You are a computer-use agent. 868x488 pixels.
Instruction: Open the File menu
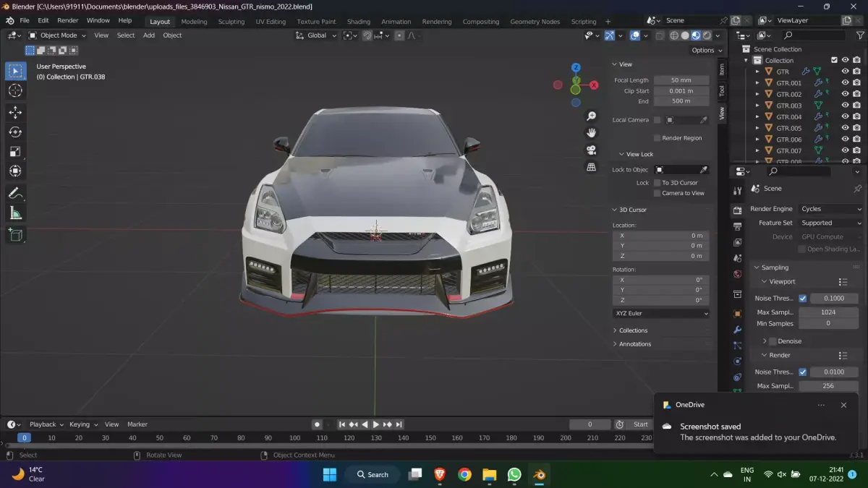point(25,20)
